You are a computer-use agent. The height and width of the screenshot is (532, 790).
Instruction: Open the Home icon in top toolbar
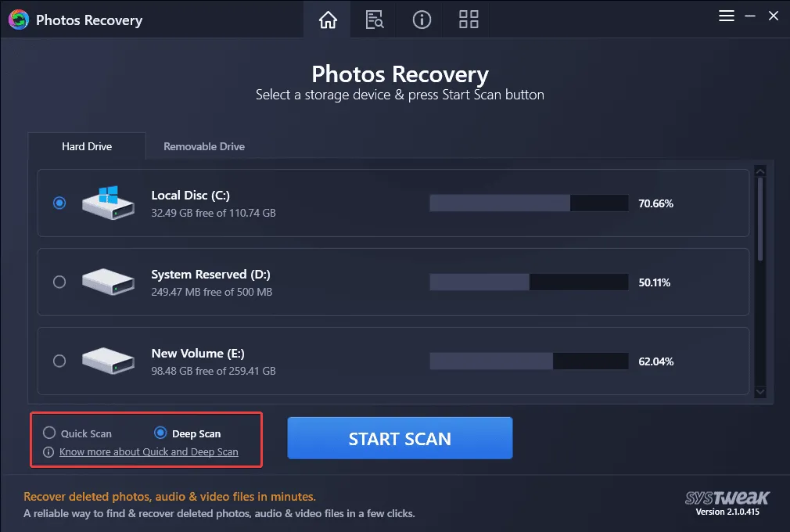[328, 20]
